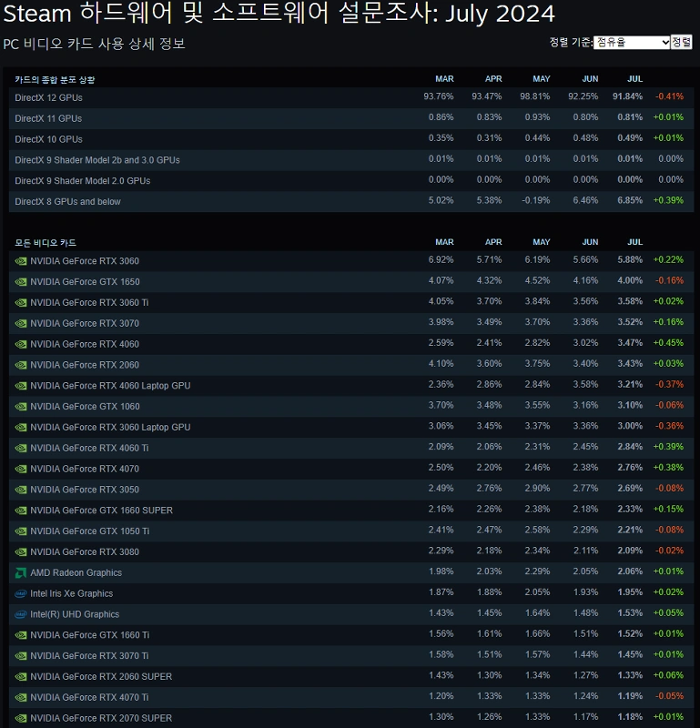Click NVIDIA icon beside RTX 4060 Laptop GPU

[x=20, y=386]
